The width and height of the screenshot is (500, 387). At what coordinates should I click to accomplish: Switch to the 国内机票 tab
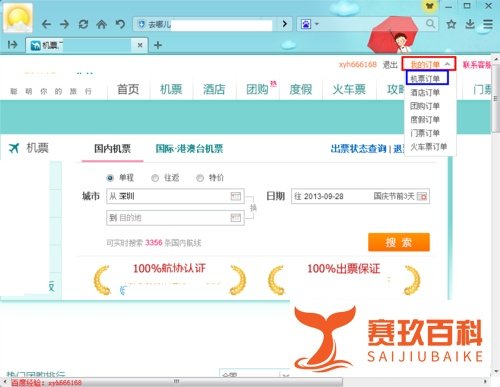tap(112, 149)
